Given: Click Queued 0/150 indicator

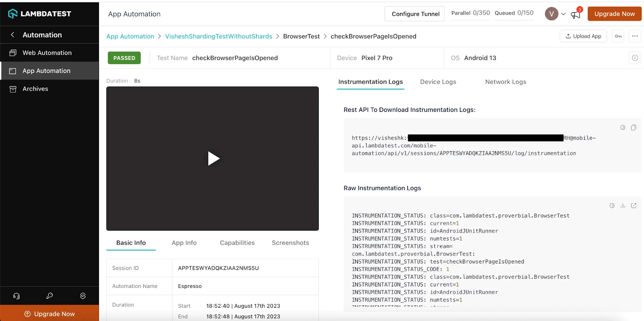Looking at the screenshot, I should coord(514,13).
